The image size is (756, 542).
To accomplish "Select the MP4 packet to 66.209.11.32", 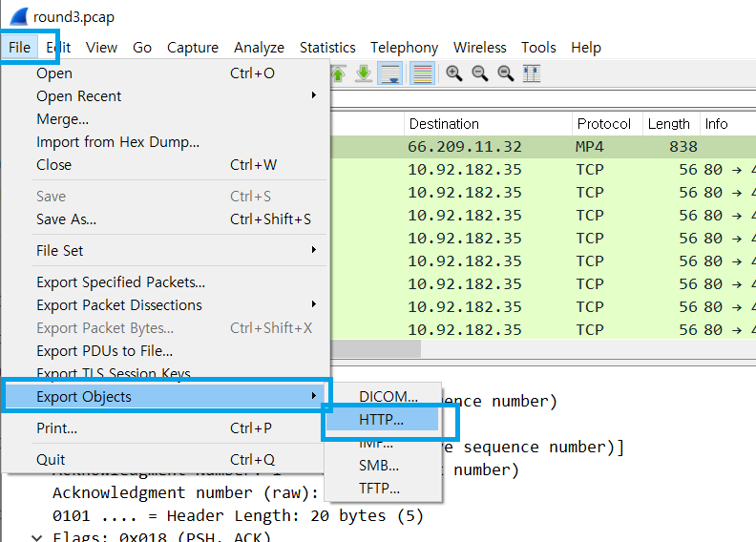I will point(543,146).
